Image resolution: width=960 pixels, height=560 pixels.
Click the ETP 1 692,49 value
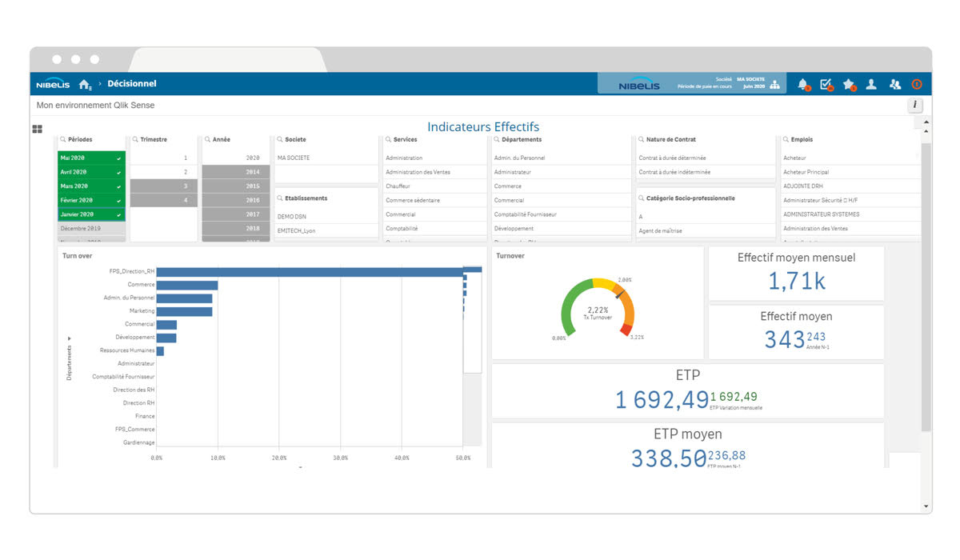662,399
